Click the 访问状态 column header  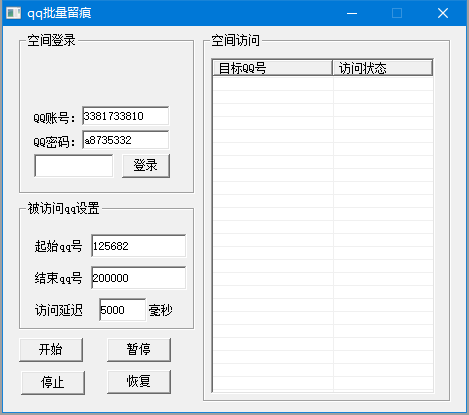[x=383, y=68]
